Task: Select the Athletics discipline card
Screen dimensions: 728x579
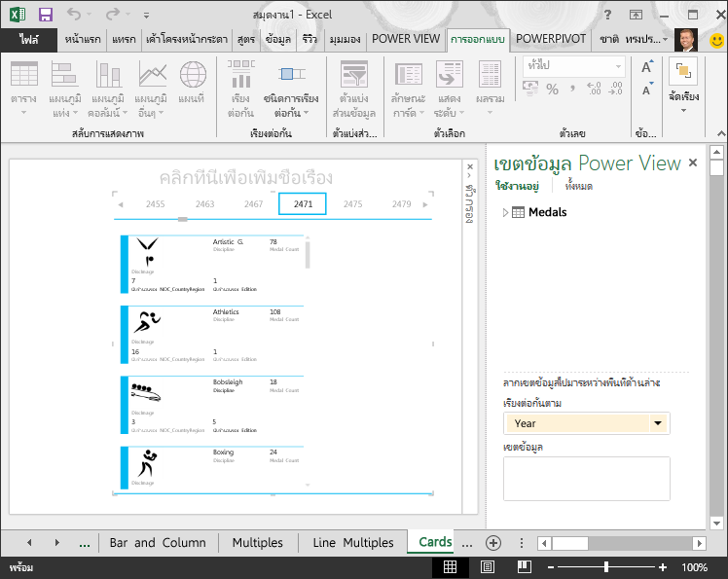Action: tap(212, 335)
